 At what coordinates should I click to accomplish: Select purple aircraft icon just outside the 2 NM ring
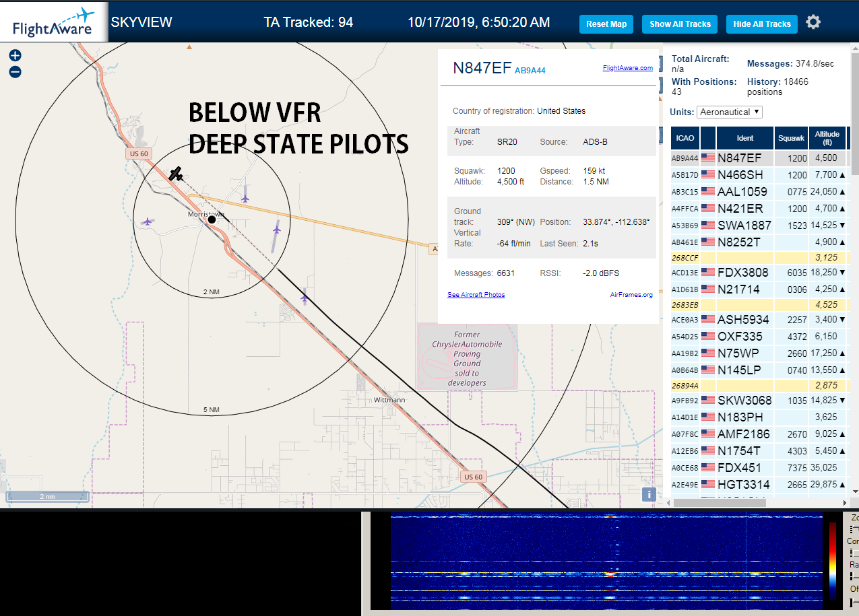pyautogui.click(x=305, y=297)
